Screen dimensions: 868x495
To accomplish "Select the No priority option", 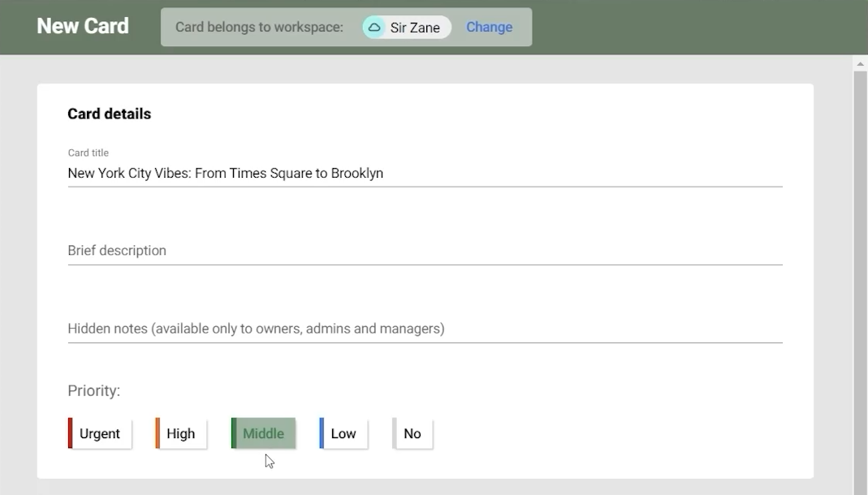I will click(x=412, y=433).
